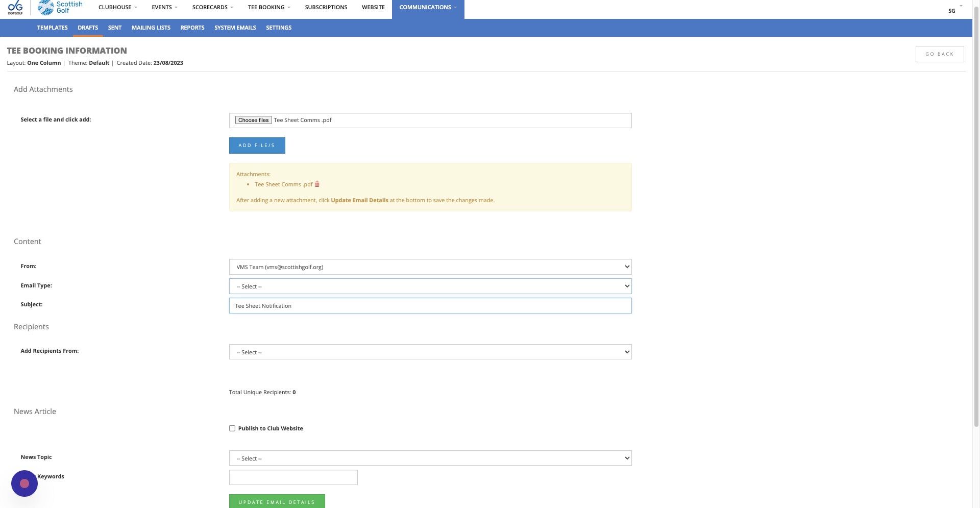
Task: Open the Add Recipients From dropdown
Action: (430, 352)
